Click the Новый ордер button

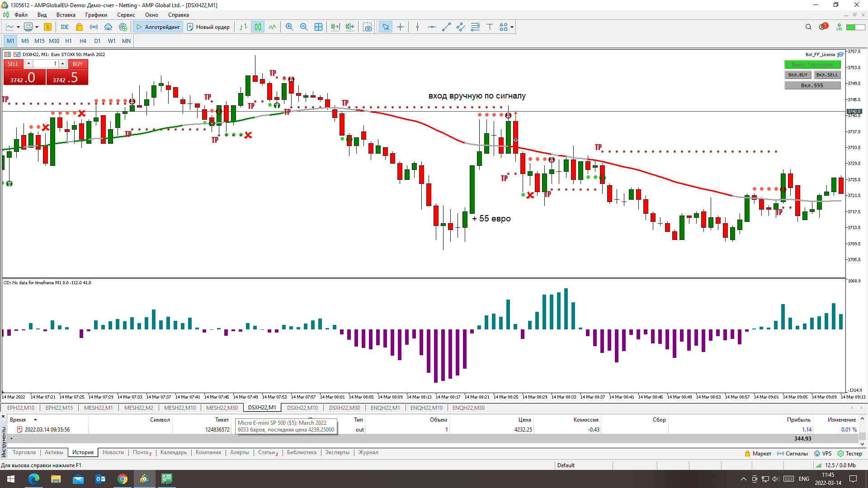click(x=208, y=27)
